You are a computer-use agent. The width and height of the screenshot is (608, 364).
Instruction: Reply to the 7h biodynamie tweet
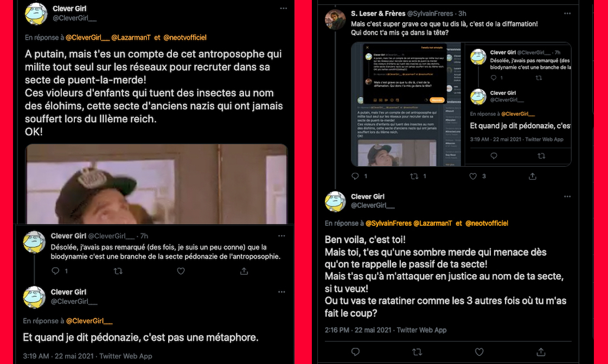55,271
